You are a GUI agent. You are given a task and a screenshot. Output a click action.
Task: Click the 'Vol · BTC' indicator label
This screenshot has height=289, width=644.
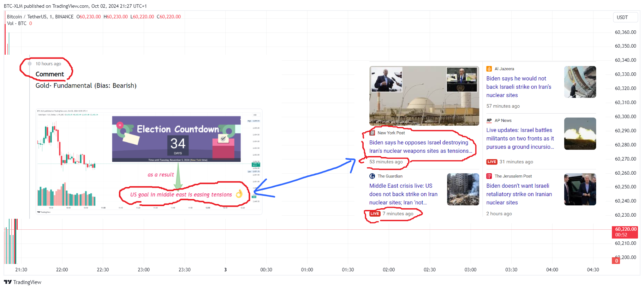17,23
